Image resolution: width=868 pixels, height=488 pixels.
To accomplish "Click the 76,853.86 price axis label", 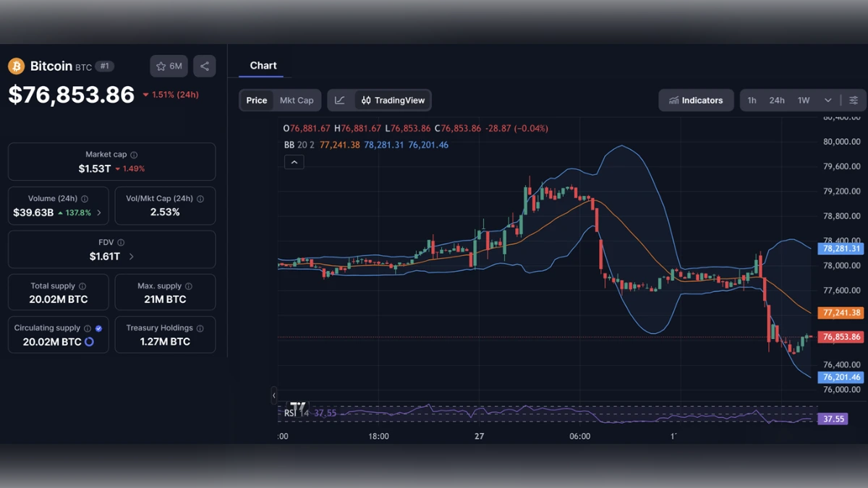I will click(840, 336).
